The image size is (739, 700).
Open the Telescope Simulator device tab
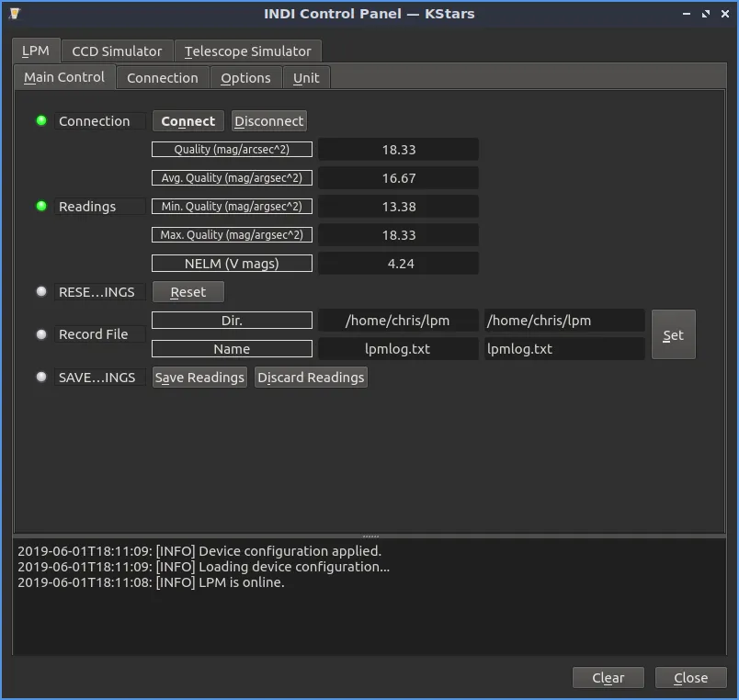(x=248, y=51)
